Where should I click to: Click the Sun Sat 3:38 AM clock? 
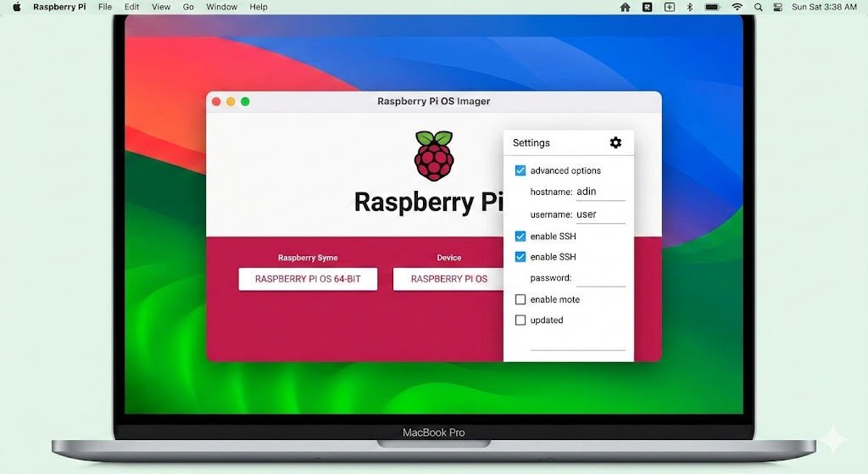click(x=824, y=7)
